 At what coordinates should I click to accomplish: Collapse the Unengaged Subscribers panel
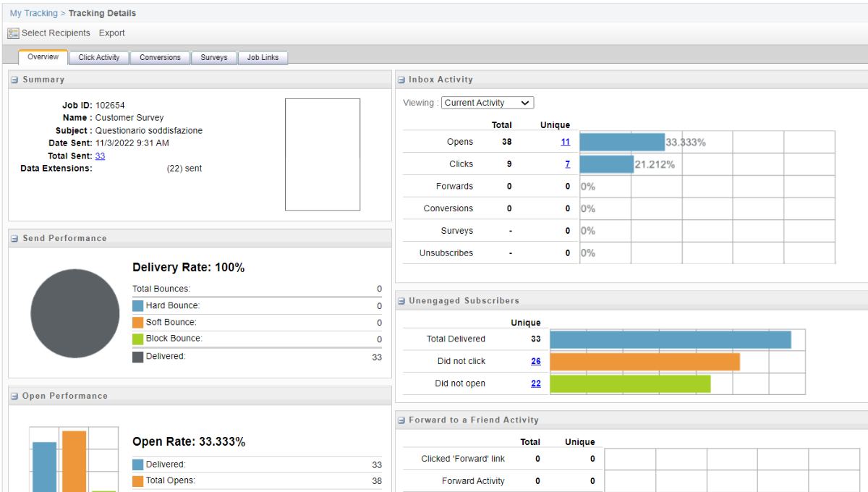click(402, 300)
